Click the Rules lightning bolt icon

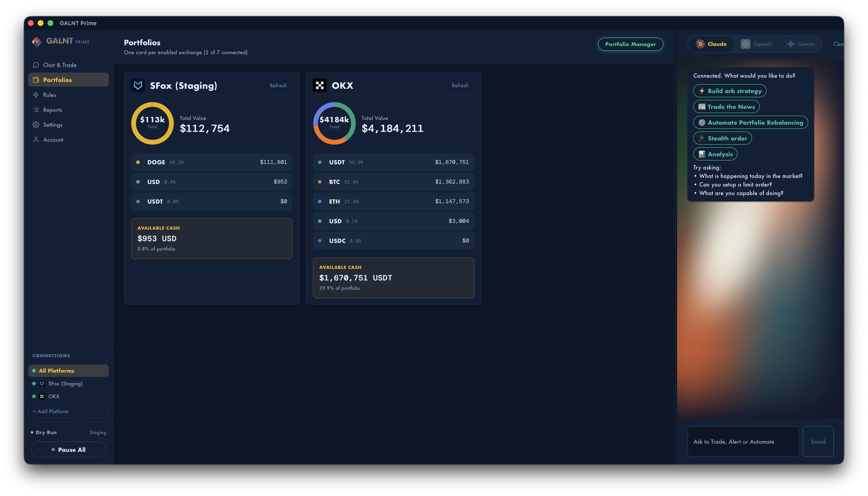click(x=36, y=95)
